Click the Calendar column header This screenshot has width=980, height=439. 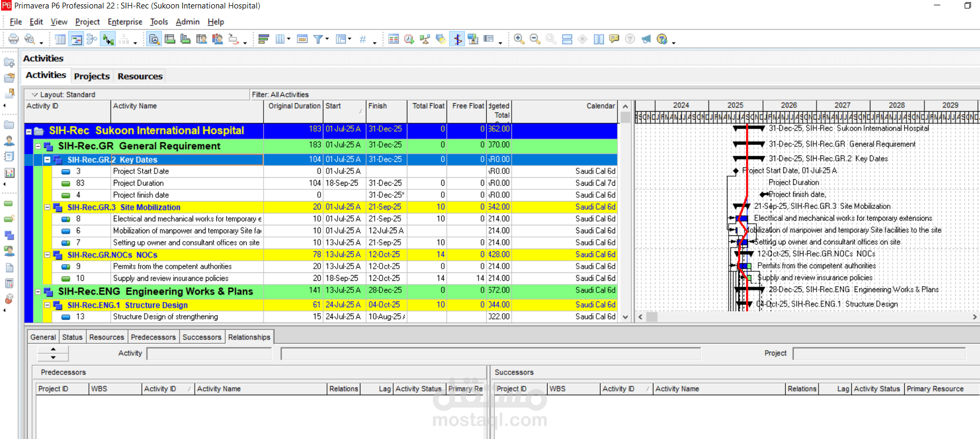(565, 111)
